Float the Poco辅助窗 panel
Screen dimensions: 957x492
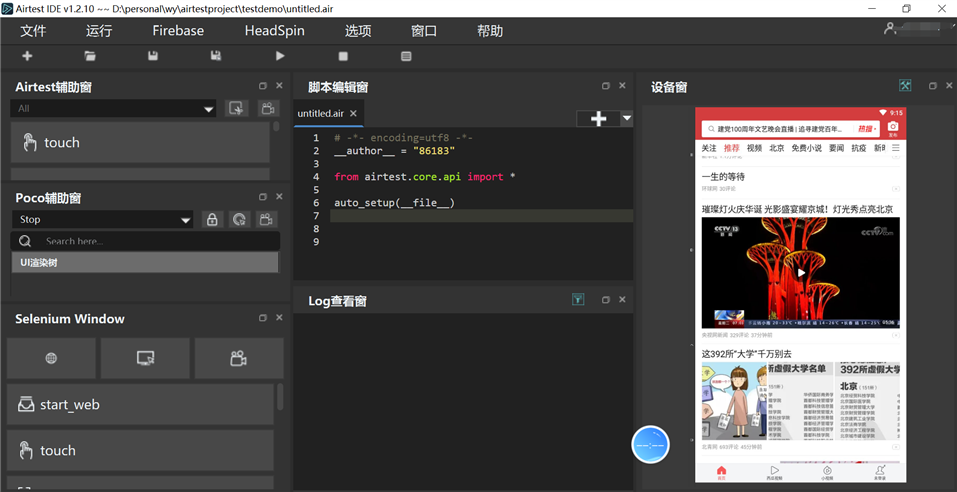coord(263,197)
